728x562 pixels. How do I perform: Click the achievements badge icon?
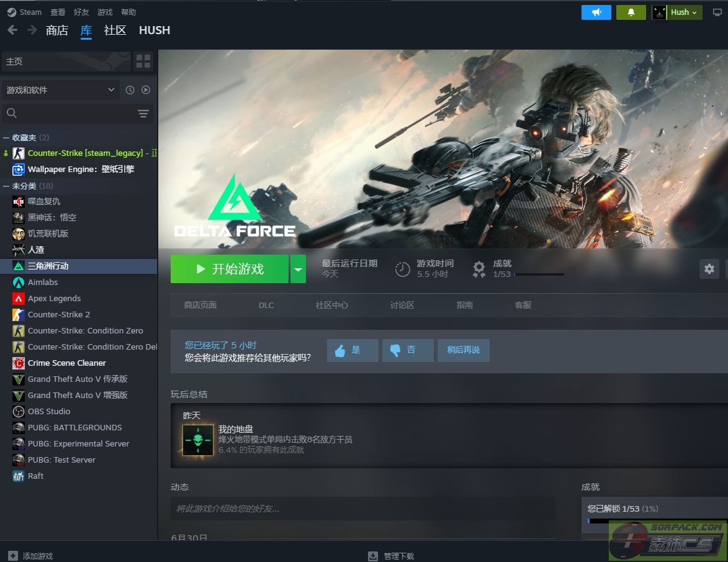(x=479, y=269)
